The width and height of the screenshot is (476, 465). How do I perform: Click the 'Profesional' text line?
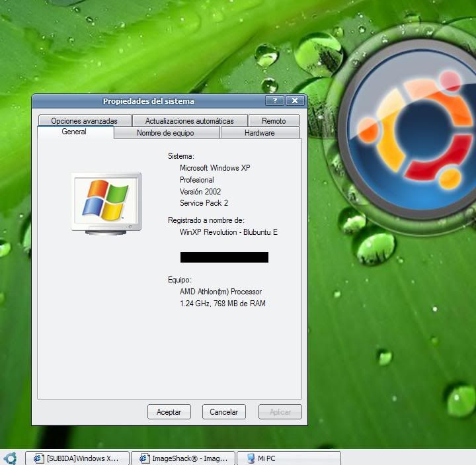tap(197, 180)
